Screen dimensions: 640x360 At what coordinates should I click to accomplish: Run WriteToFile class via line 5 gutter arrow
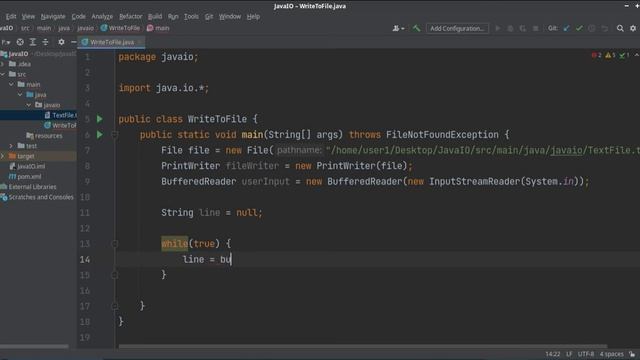tap(100, 119)
